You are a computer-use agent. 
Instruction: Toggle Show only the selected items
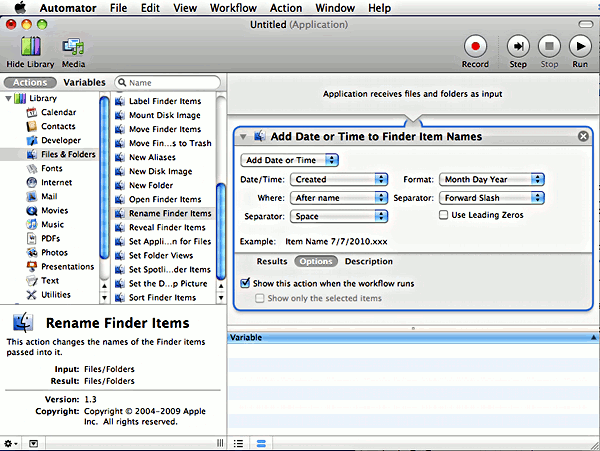pyautogui.click(x=259, y=298)
